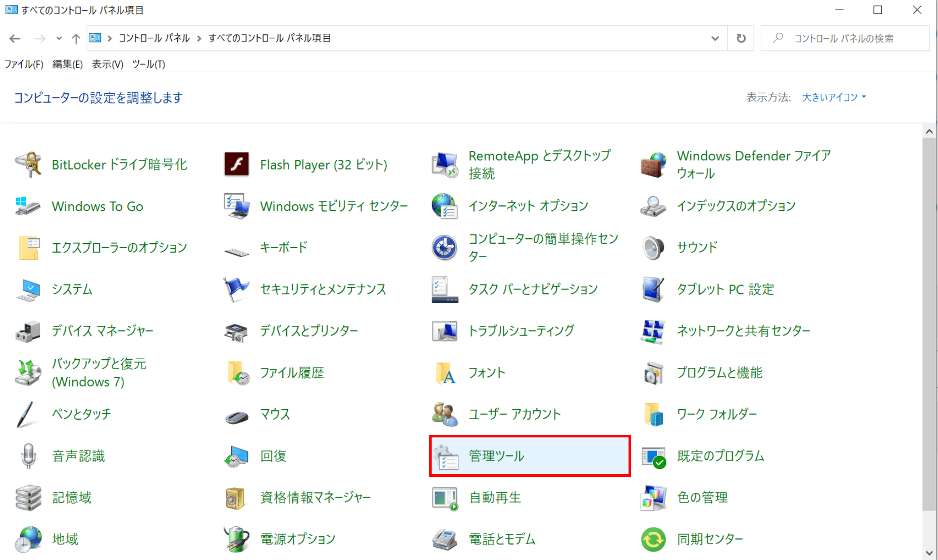Click the scrollbar up arrow
The width and height of the screenshot is (938, 560).
[x=929, y=131]
